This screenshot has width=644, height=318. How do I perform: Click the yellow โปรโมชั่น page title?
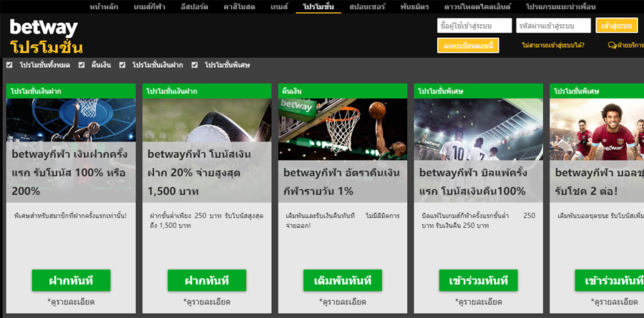(x=47, y=48)
